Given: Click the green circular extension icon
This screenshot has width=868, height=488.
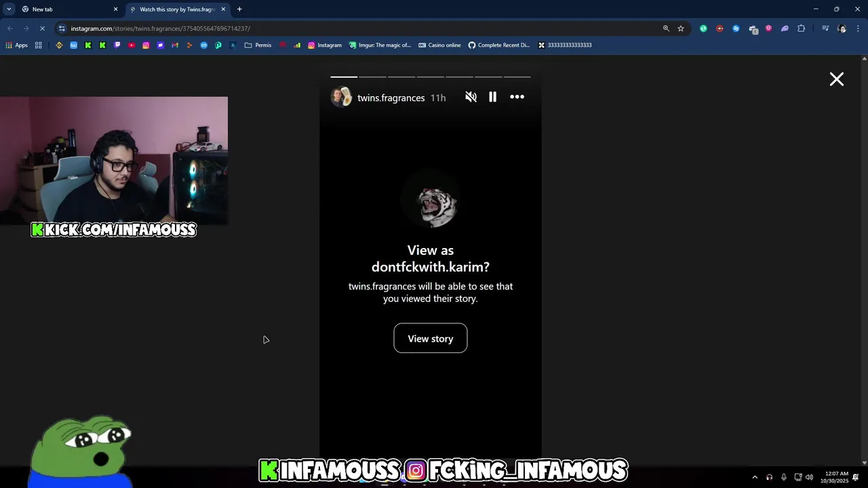Looking at the screenshot, I should point(703,28).
